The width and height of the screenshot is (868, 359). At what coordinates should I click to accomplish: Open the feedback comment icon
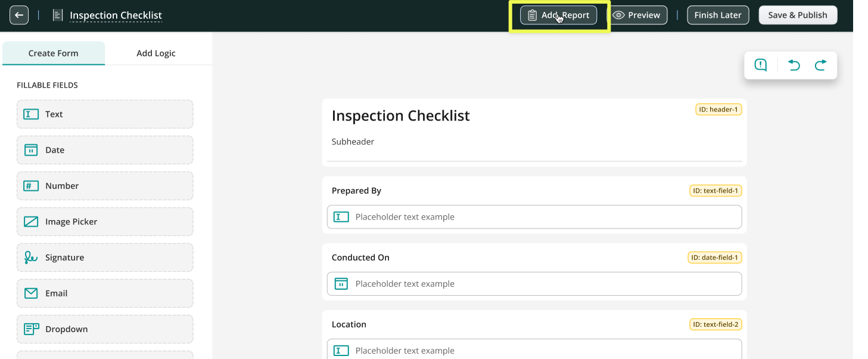point(761,65)
